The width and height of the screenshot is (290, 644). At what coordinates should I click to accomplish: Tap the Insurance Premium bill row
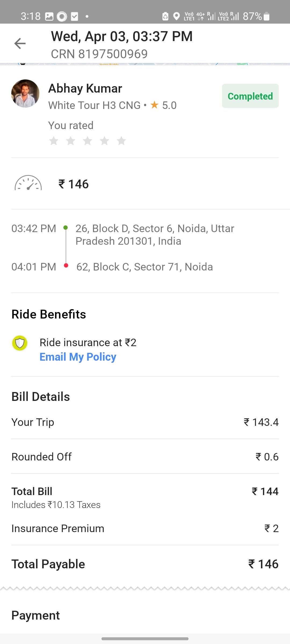pyautogui.click(x=145, y=528)
